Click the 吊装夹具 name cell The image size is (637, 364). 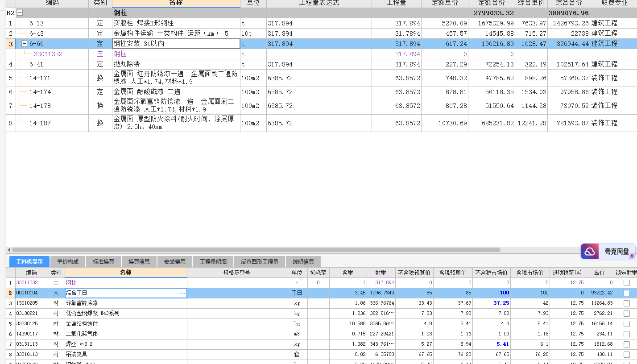point(126,355)
